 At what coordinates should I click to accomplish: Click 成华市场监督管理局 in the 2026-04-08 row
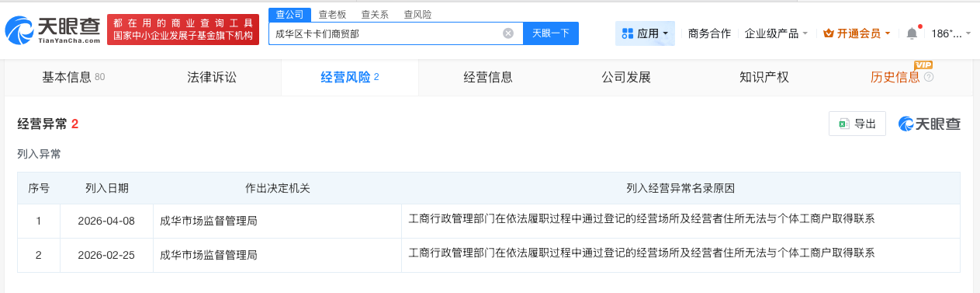[208, 221]
